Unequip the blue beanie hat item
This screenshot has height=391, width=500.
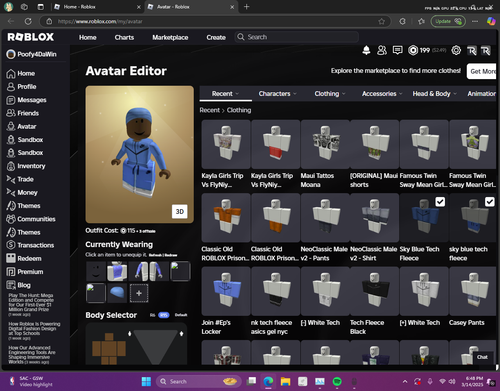pos(117,293)
